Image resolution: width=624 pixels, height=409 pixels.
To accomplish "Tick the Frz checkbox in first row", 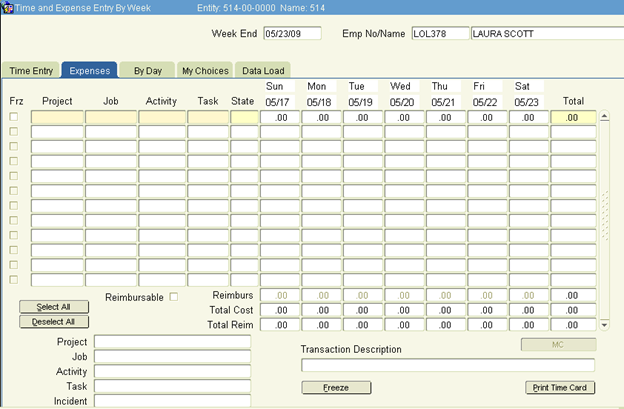I will (x=14, y=117).
